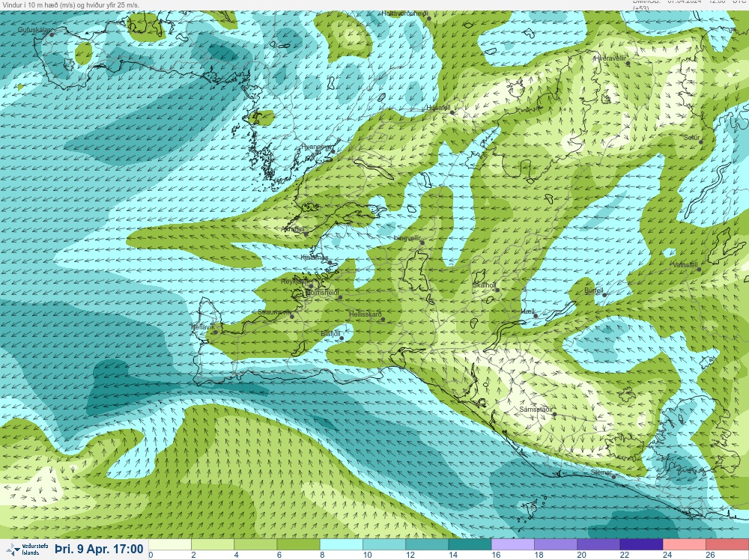Viewport: 749px width, 560px height.
Task: Select the light yellow 0–2 m/s legend swatch
Action: [x=169, y=545]
